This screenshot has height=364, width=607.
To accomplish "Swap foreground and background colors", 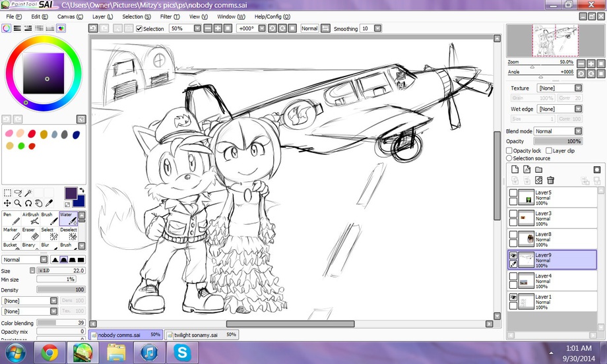I will [82, 190].
